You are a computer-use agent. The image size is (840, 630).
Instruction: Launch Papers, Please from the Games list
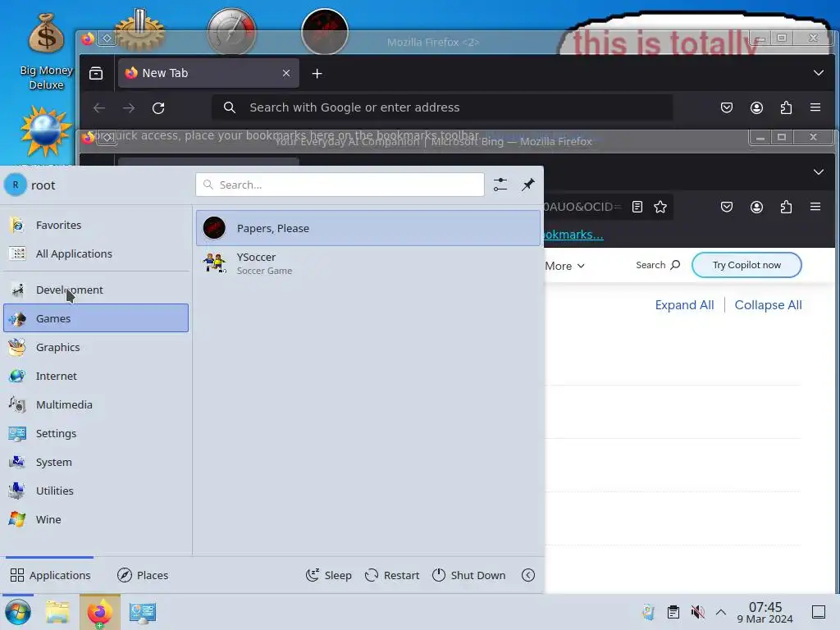point(368,228)
